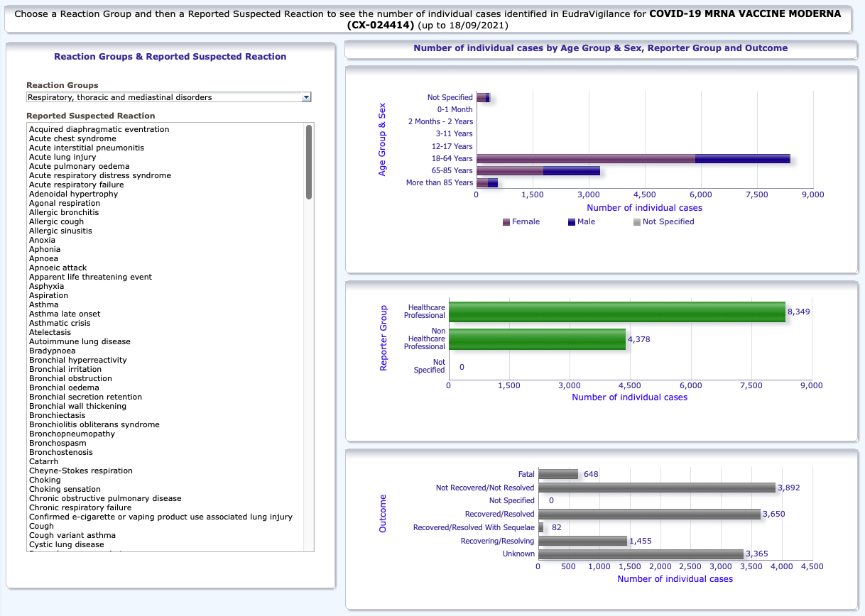Select 'Bronchiectasis' reaction
This screenshot has width=865, height=616.
57,415
